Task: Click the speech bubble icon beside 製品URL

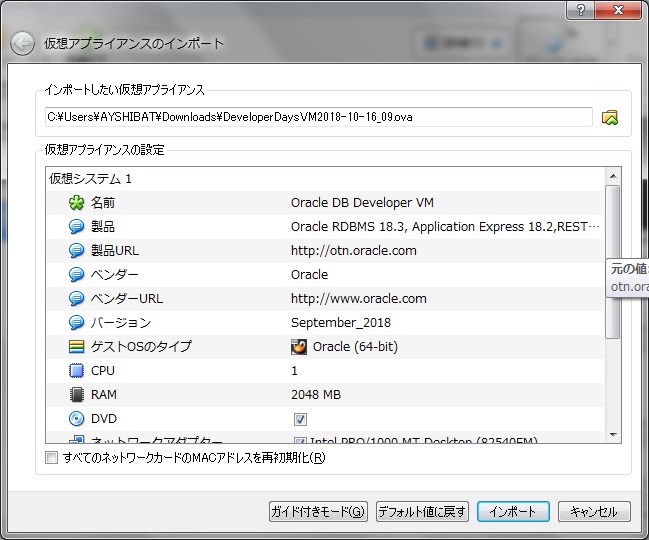Action: point(77,251)
